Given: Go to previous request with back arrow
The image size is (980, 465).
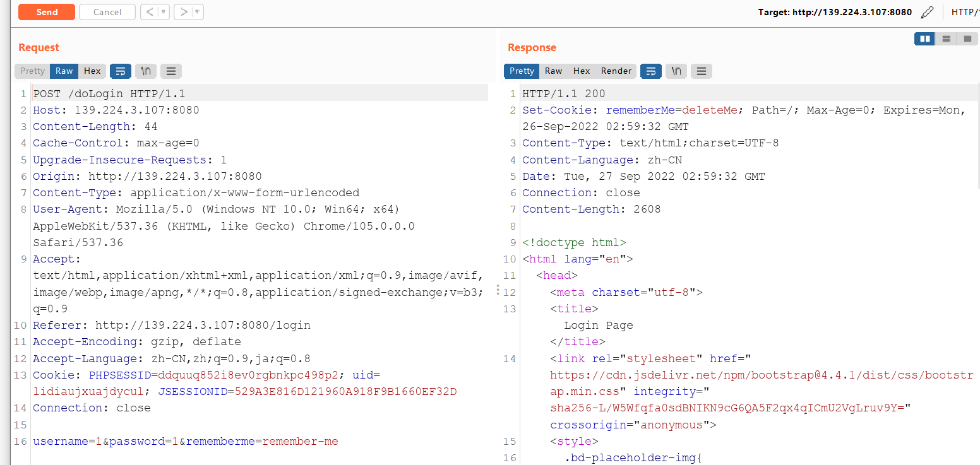Looking at the screenshot, I should click(148, 12).
